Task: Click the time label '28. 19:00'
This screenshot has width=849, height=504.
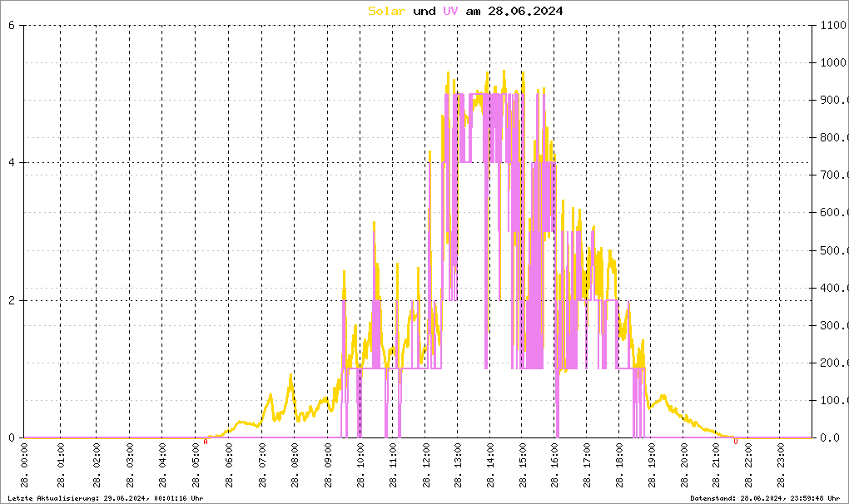Action: point(652,466)
